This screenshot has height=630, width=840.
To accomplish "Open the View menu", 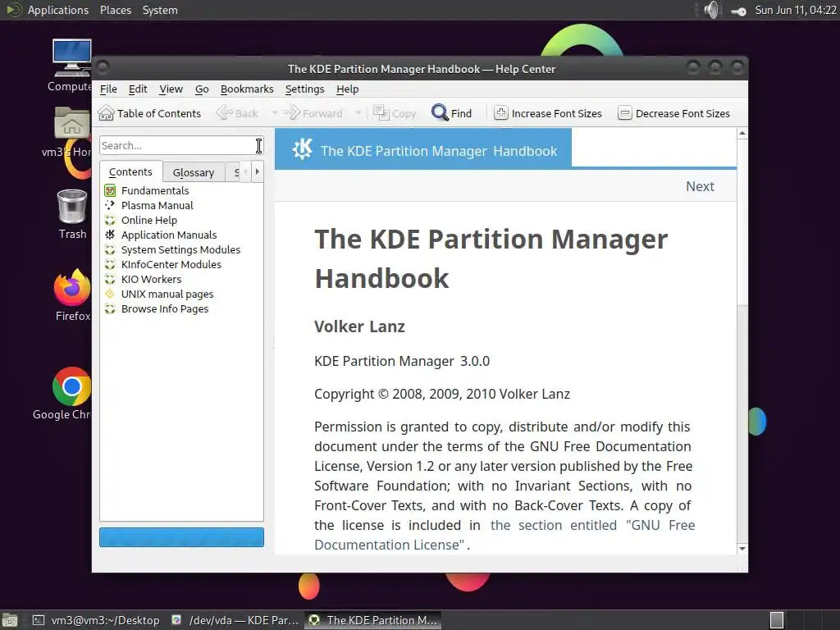I will tap(171, 89).
